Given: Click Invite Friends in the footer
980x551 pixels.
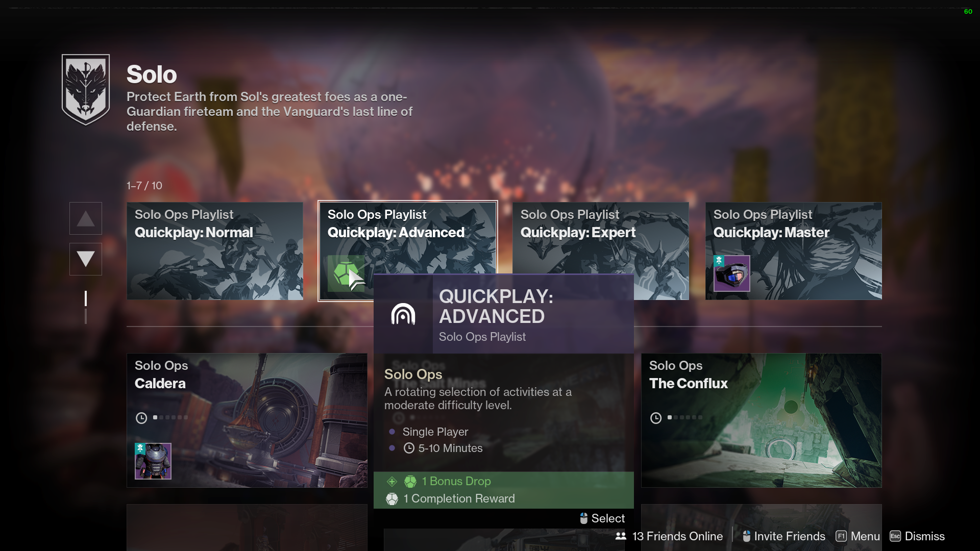Looking at the screenshot, I should tap(783, 536).
